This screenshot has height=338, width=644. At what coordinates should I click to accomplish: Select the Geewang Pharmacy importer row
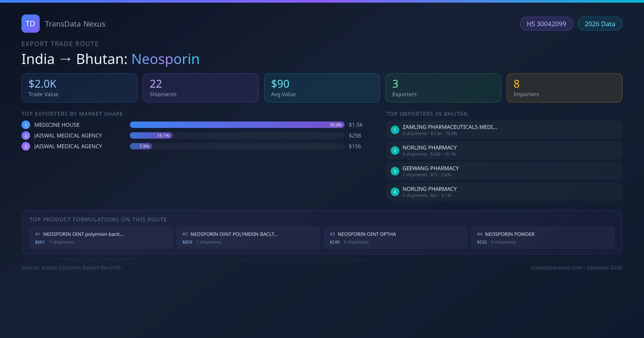(x=504, y=171)
